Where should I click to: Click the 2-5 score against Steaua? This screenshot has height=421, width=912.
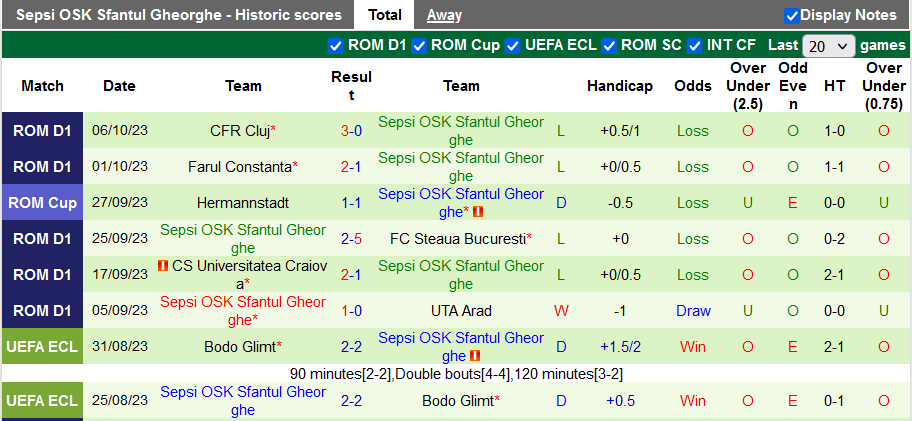[351, 239]
